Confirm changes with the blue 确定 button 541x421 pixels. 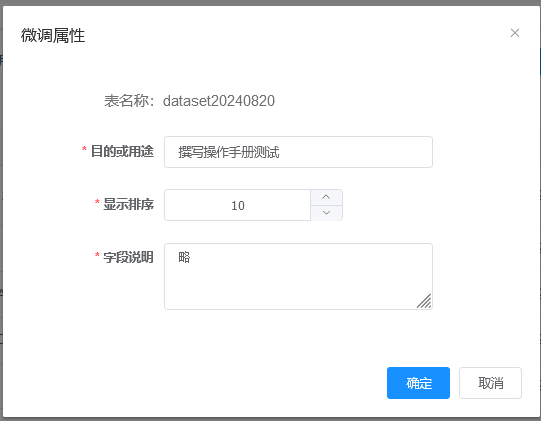click(418, 383)
